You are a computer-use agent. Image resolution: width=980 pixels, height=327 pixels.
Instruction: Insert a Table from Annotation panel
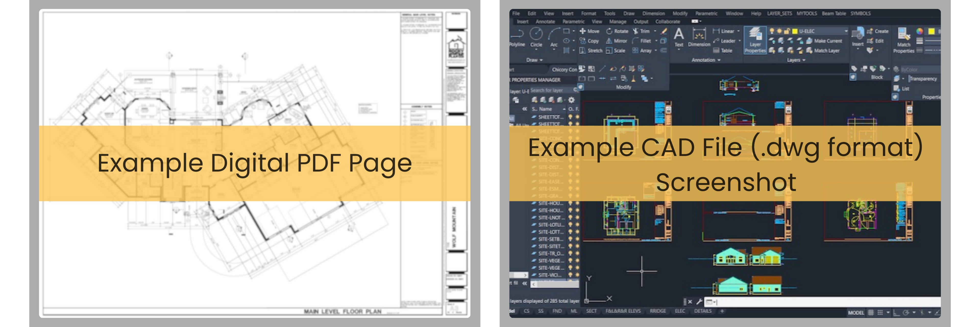(x=723, y=50)
